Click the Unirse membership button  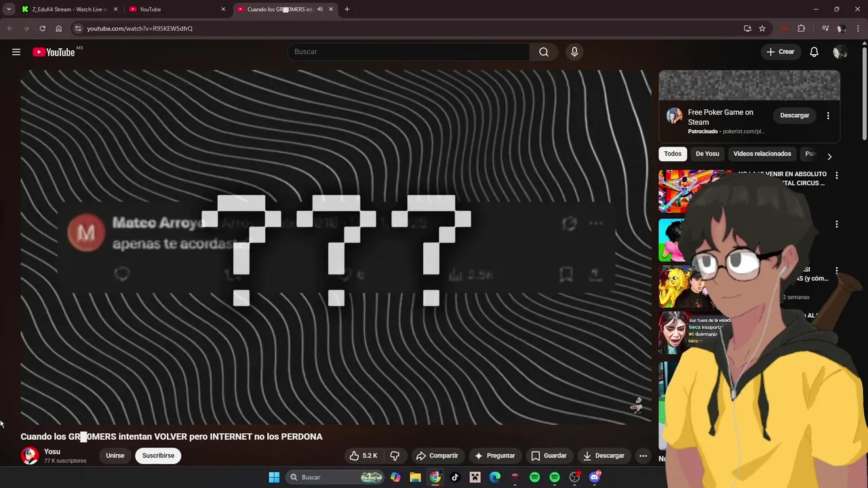(115, 455)
